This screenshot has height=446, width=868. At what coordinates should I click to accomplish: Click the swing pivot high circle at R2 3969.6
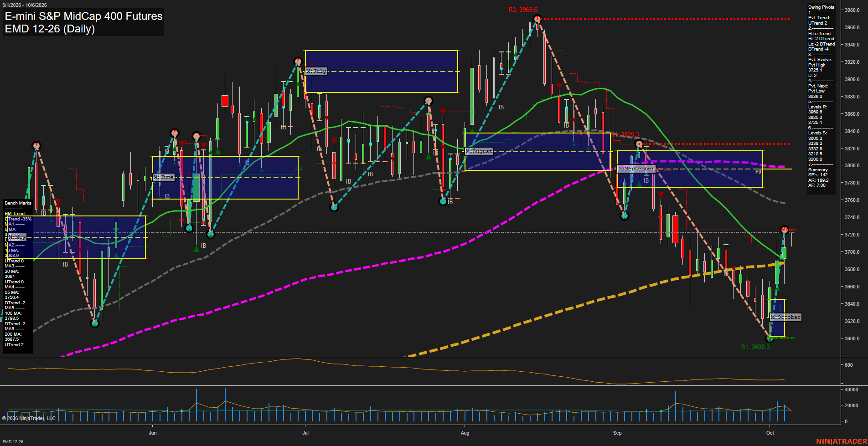click(537, 19)
